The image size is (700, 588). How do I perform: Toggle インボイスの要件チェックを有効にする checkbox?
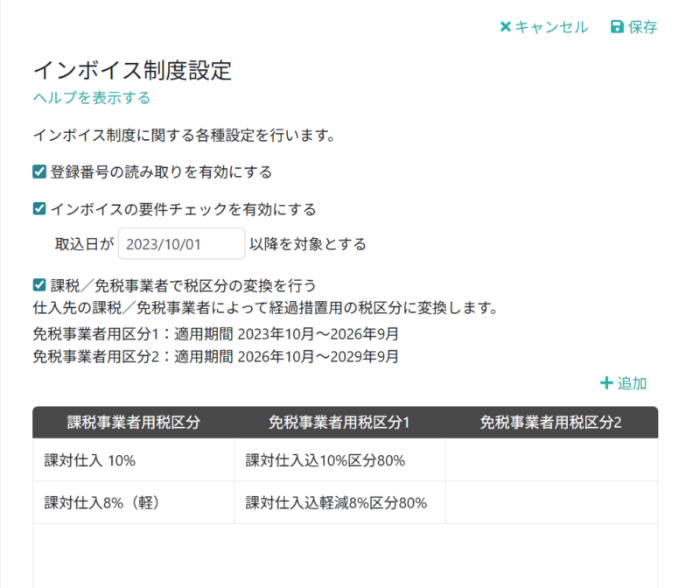coord(39,209)
